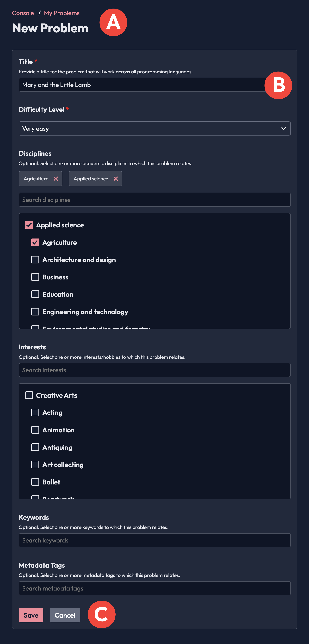This screenshot has width=309, height=644.
Task: Click the Disciplines section heading
Action: tap(35, 154)
